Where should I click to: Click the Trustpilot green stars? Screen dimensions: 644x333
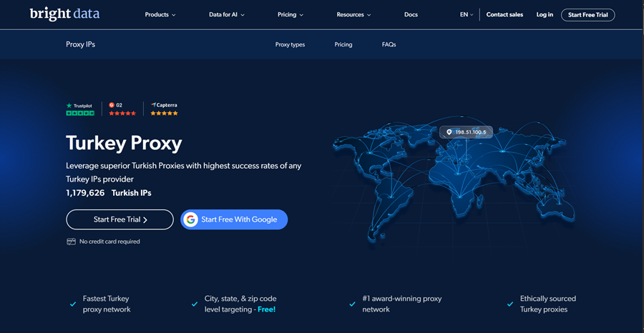(80, 113)
